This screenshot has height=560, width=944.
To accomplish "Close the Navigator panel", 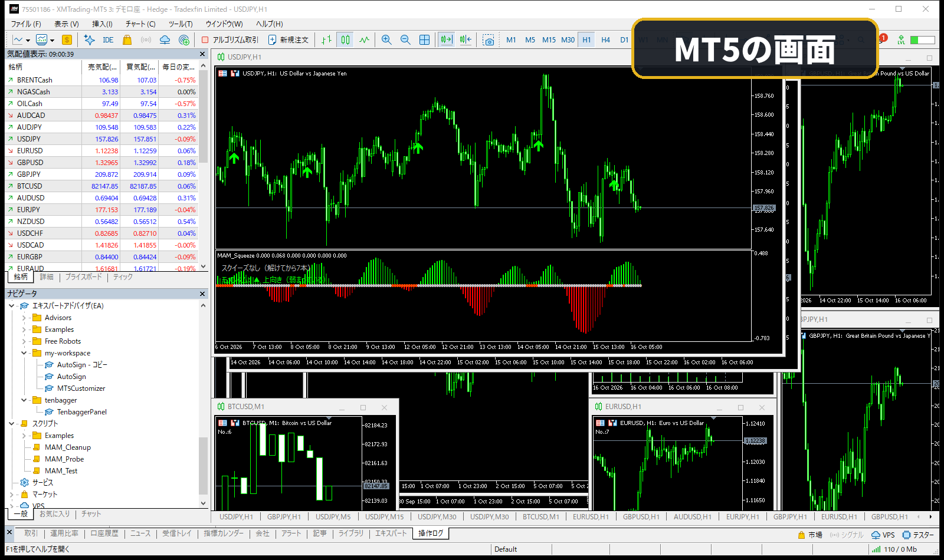I will pyautogui.click(x=202, y=294).
